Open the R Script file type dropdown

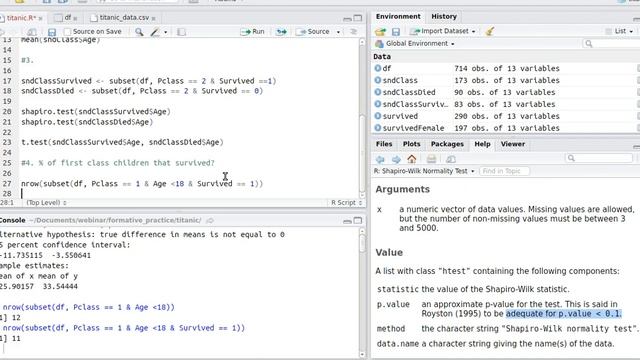[x=346, y=202]
